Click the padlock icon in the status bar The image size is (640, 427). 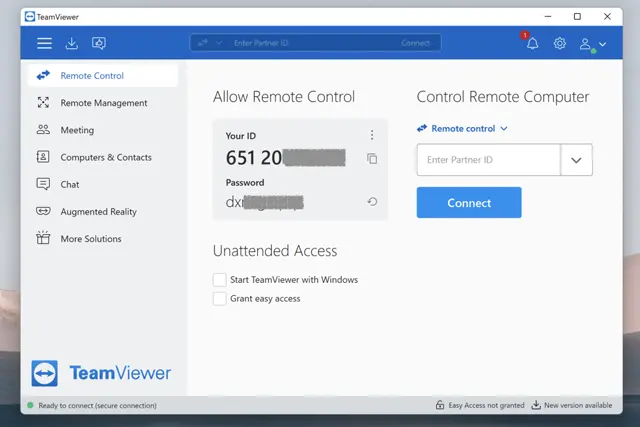pos(440,405)
